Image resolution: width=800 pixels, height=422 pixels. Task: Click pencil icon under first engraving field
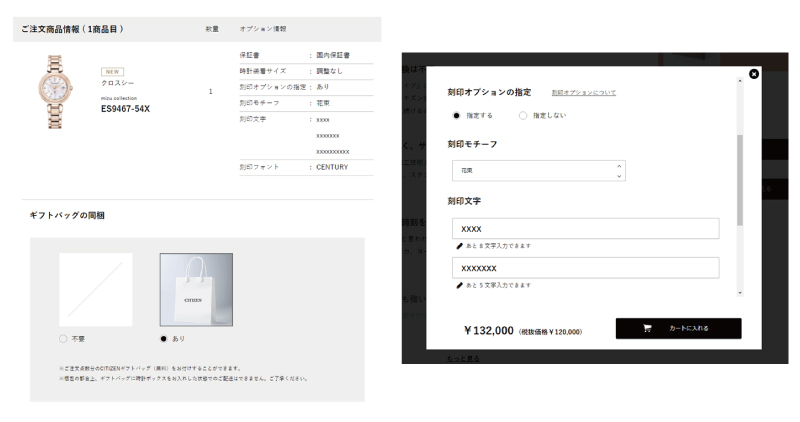click(x=460, y=245)
